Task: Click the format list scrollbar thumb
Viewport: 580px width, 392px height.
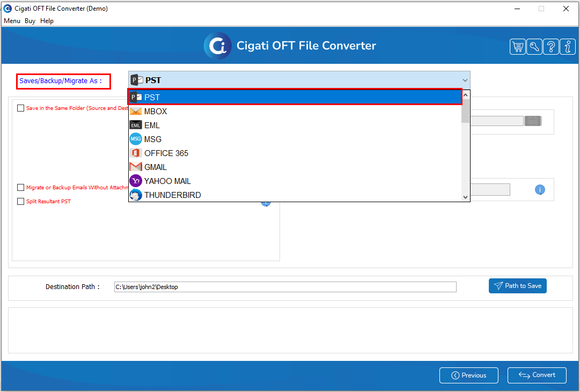Action: tap(465, 112)
